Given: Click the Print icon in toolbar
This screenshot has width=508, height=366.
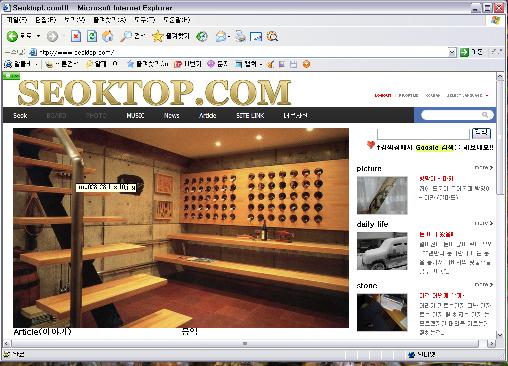Looking at the screenshot, I should 240,36.
